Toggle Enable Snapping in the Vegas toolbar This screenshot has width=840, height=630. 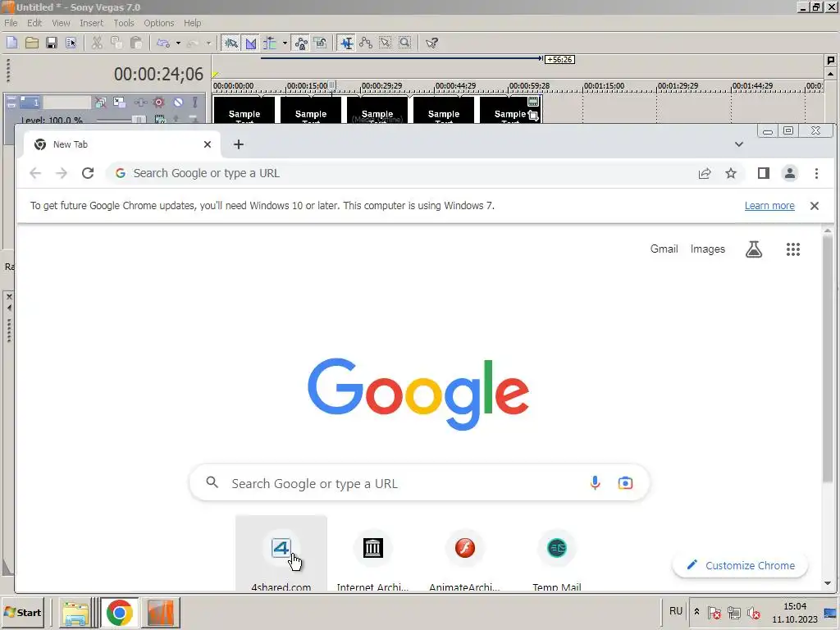click(231, 43)
